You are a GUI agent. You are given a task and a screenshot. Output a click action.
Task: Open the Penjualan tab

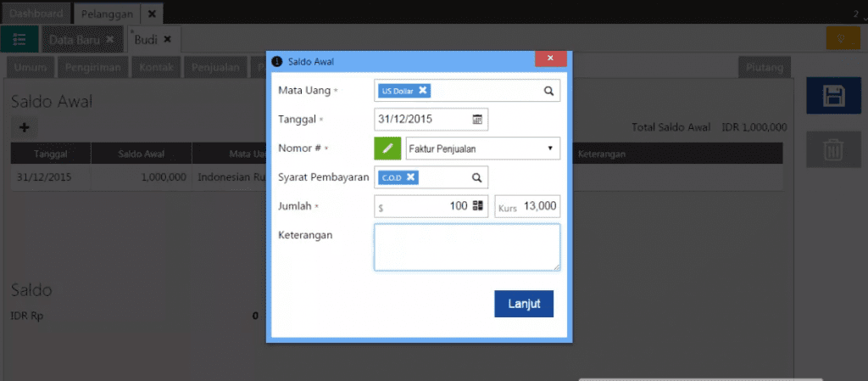(215, 68)
